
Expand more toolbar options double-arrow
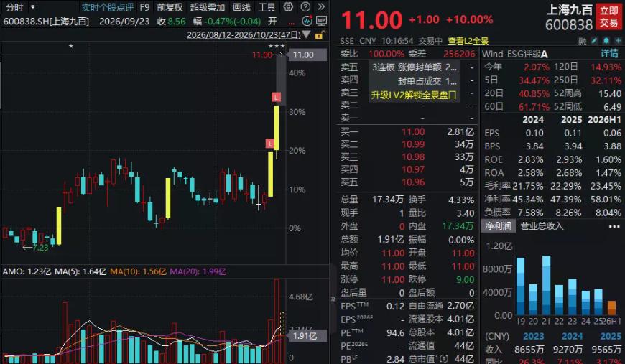(x=321, y=6)
